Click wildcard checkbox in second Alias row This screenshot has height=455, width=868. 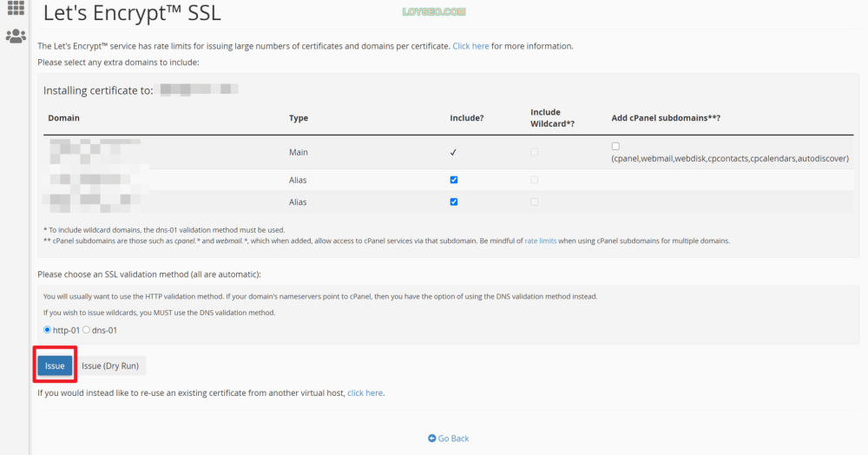(x=534, y=202)
